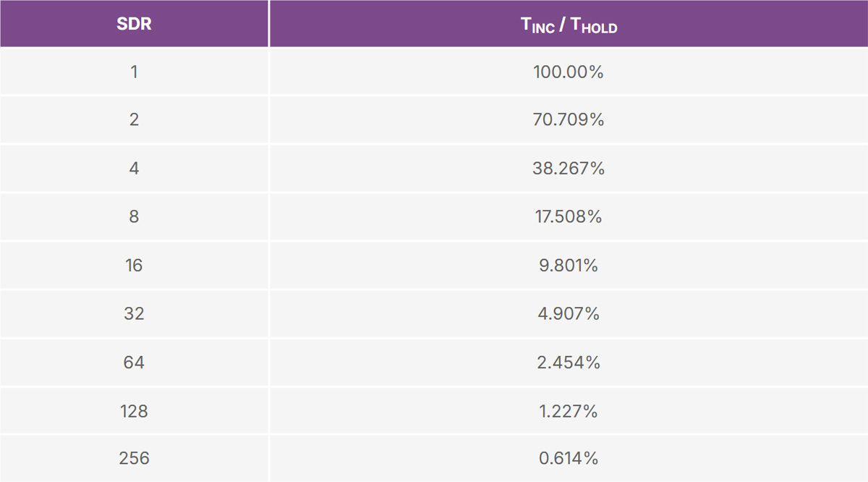Screen dimensions: 868x482
Task: Click the T INC / T HOLD column header
Action: pyautogui.click(x=569, y=25)
